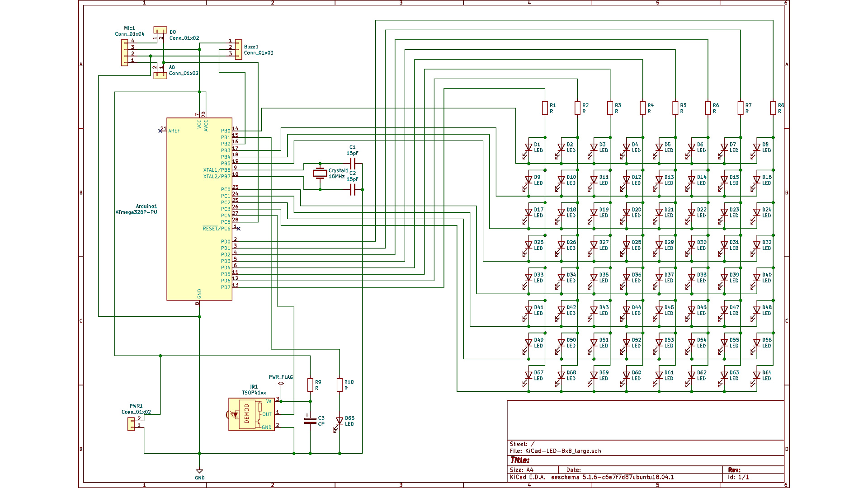Click the D65 LED symbol

coord(340,421)
